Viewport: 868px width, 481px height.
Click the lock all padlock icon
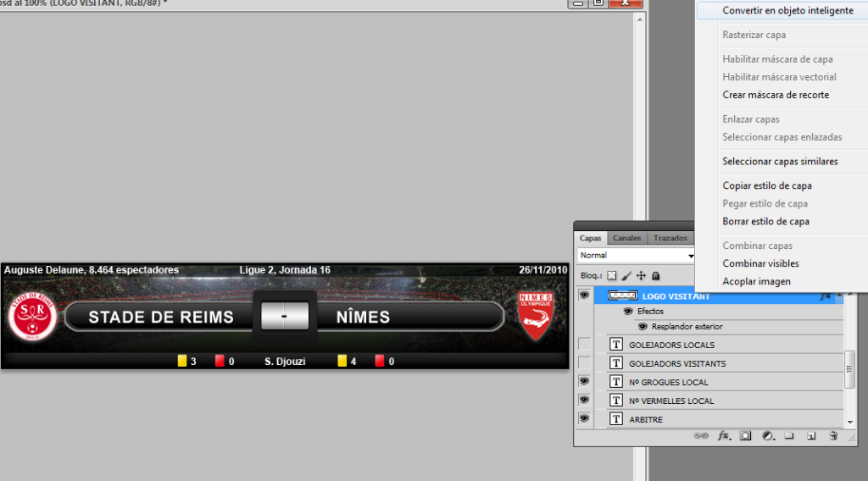(x=656, y=275)
